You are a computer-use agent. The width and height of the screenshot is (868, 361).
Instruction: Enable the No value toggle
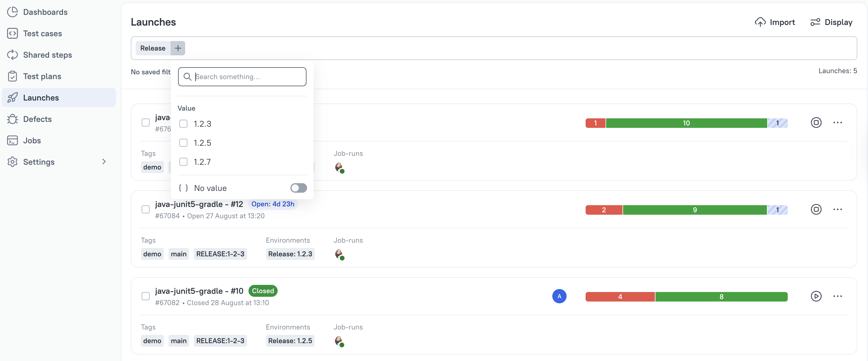pyautogui.click(x=298, y=188)
